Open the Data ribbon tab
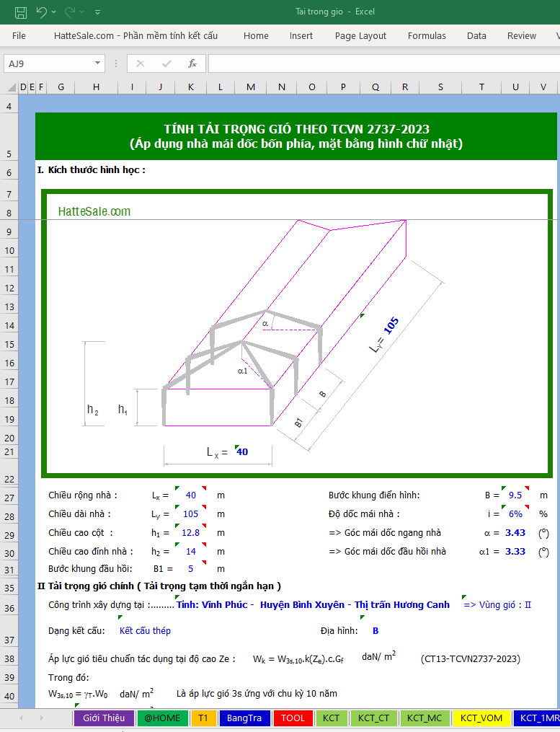 click(x=476, y=36)
